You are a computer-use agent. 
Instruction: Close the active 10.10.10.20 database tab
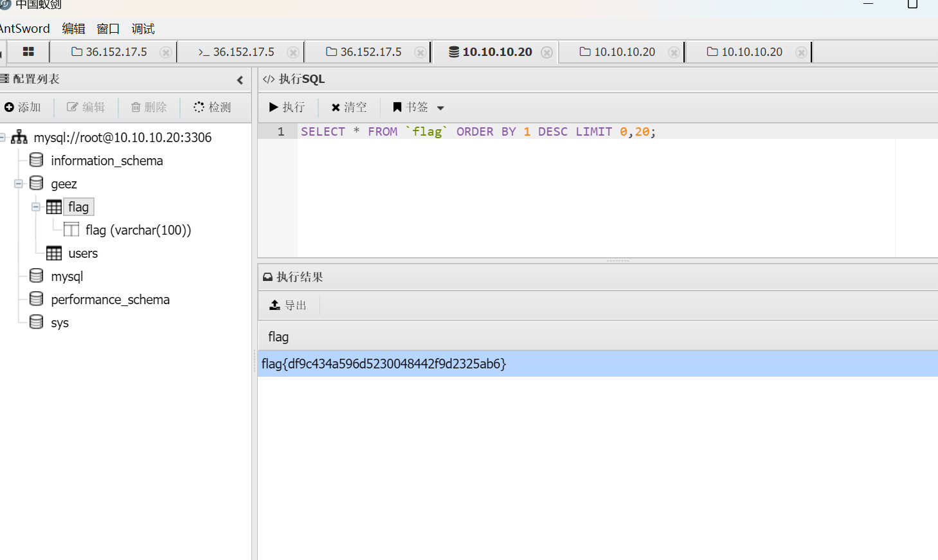547,53
